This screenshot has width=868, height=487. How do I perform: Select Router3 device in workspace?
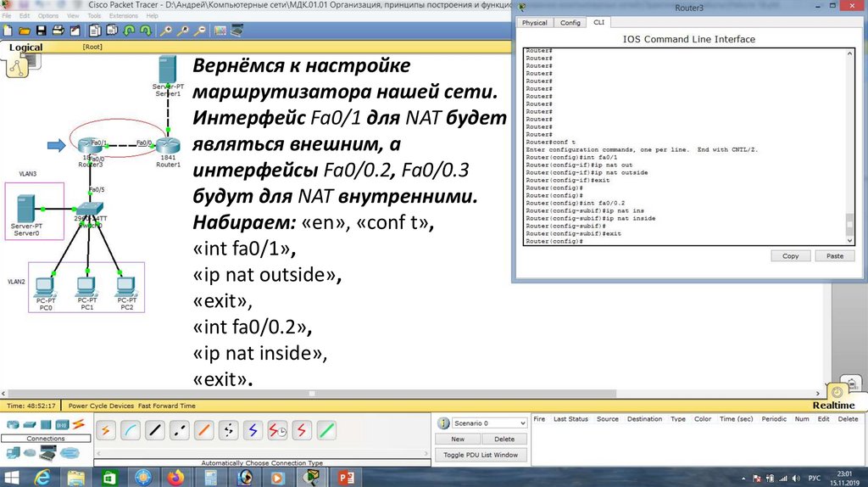(89, 146)
